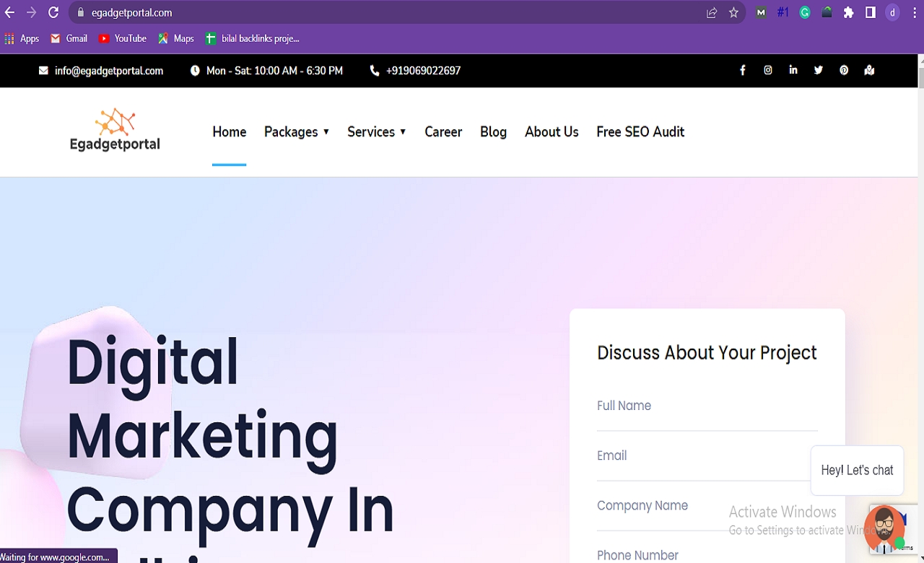Open the Instagram social icon
924x563 pixels.
(x=768, y=71)
